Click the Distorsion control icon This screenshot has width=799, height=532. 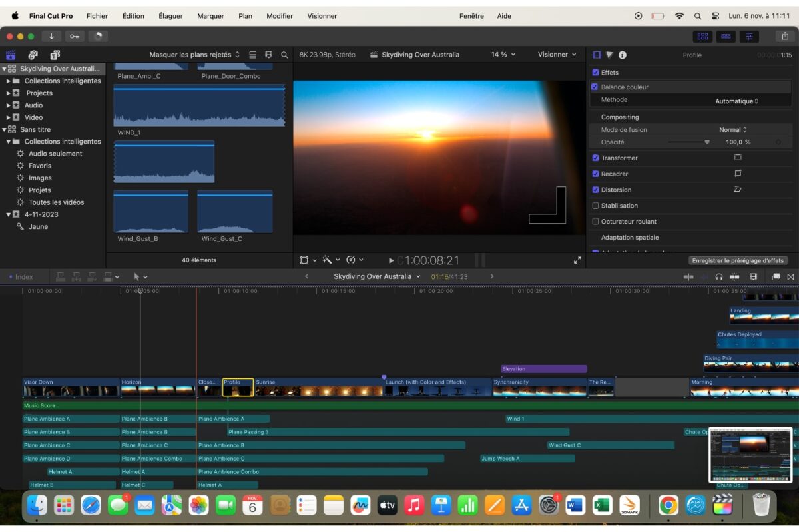[x=737, y=190]
